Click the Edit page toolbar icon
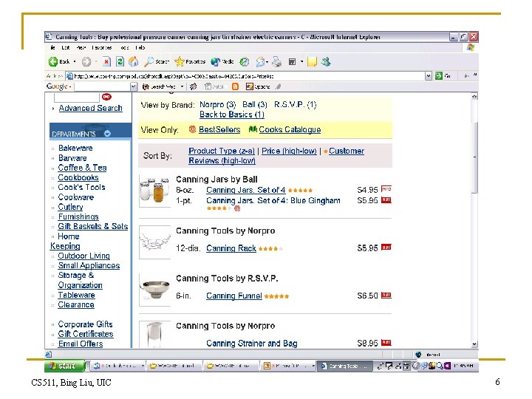This screenshot has height=399, width=532. 292,61
